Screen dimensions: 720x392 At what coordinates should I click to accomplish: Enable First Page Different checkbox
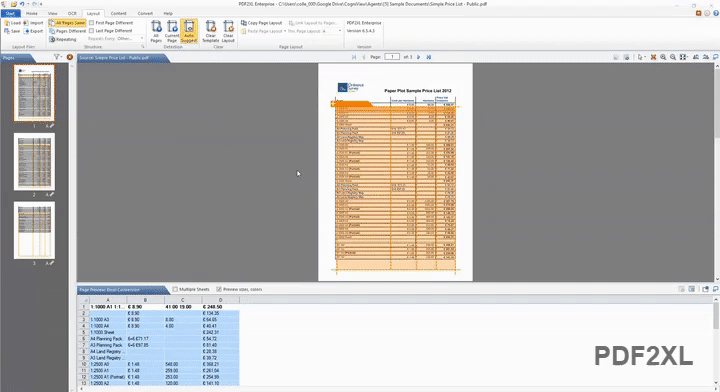pos(91,22)
